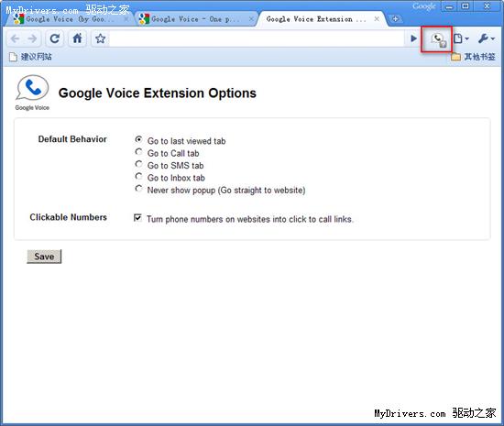Click the Default Behavior label
The width and height of the screenshot is (504, 426).
(72, 139)
